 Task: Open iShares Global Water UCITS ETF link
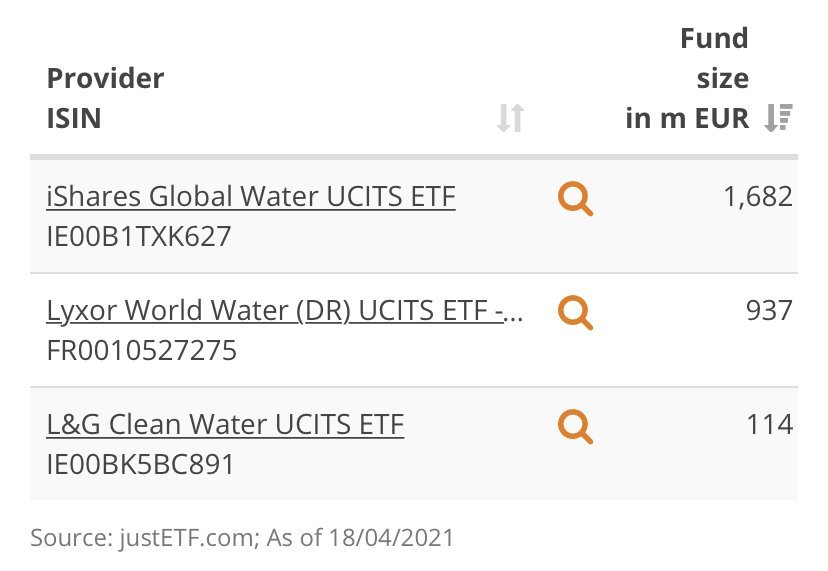click(x=251, y=197)
